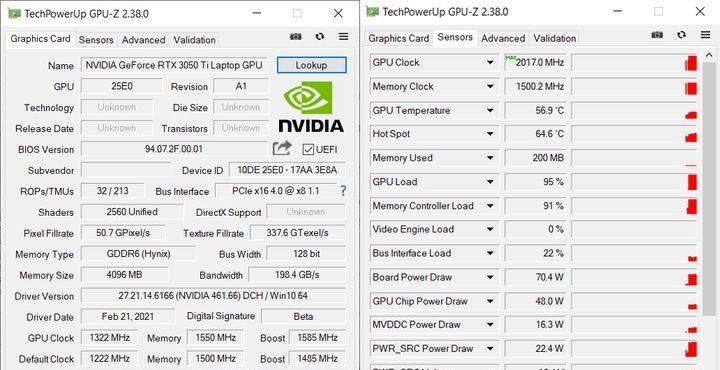Click the 32 / 213 ROPs/TMUs value

pyautogui.click(x=112, y=191)
